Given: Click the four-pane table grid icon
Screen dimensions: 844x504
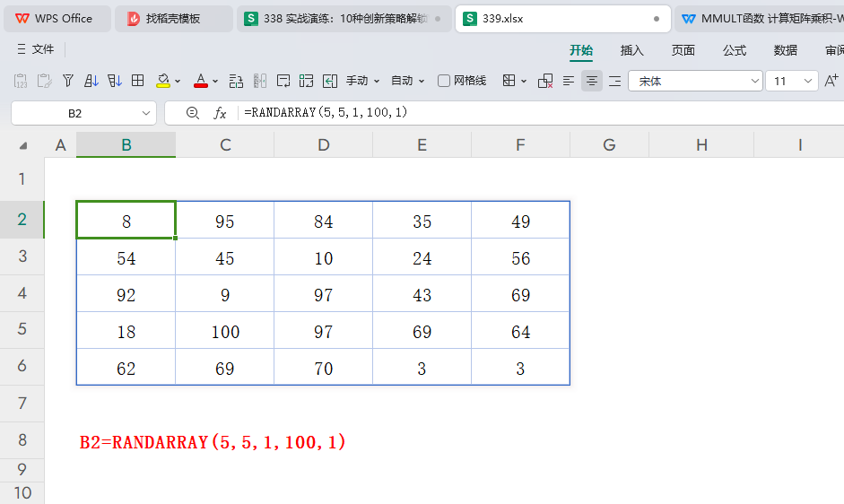Looking at the screenshot, I should point(138,81).
